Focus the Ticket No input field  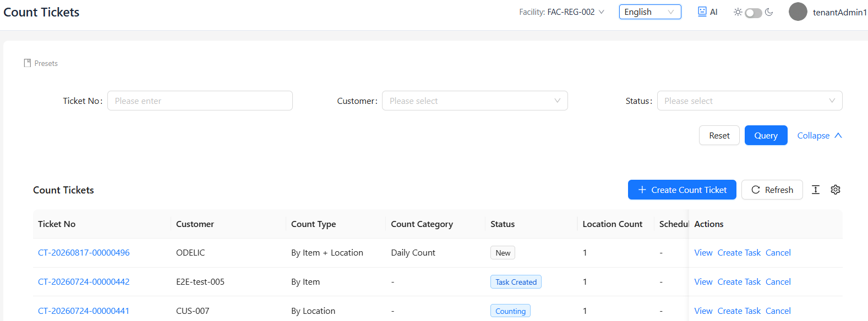(x=200, y=101)
